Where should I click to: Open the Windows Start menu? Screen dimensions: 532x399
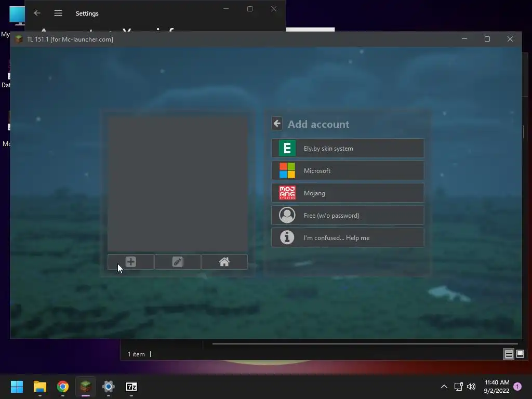pyautogui.click(x=17, y=387)
